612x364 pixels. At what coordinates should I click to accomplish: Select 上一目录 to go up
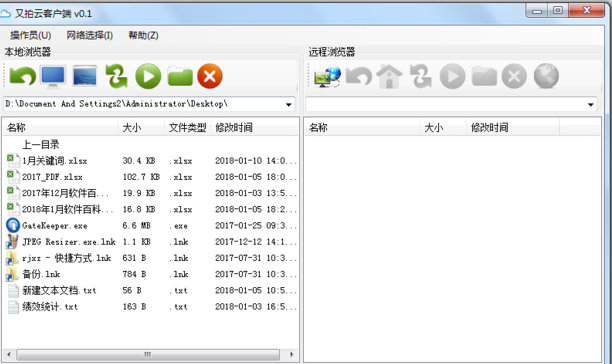[x=41, y=145]
